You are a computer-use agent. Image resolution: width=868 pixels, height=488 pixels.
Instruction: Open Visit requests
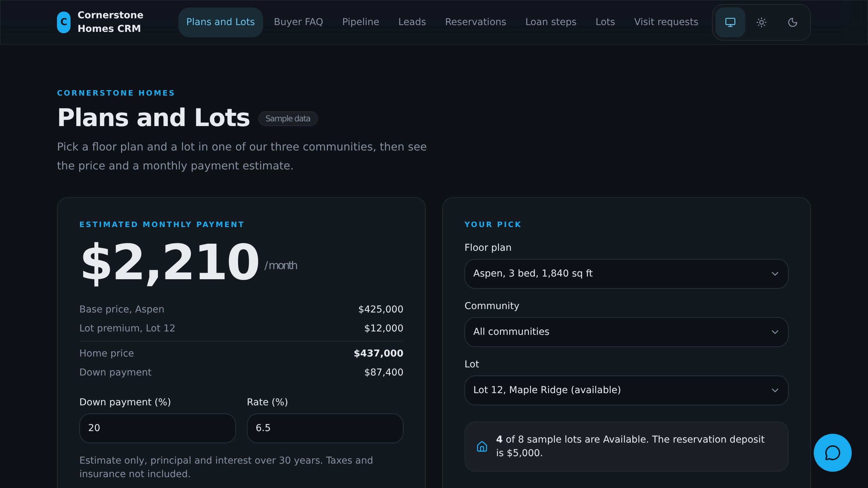click(x=666, y=22)
